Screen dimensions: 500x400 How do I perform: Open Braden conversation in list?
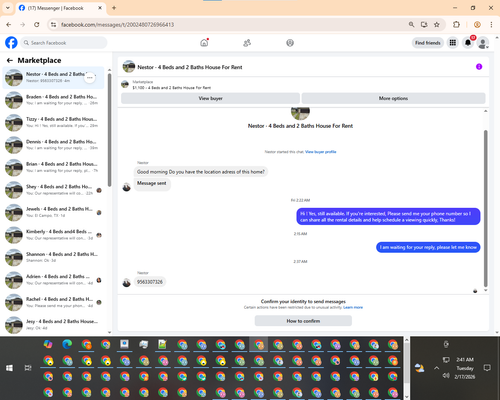(53, 100)
